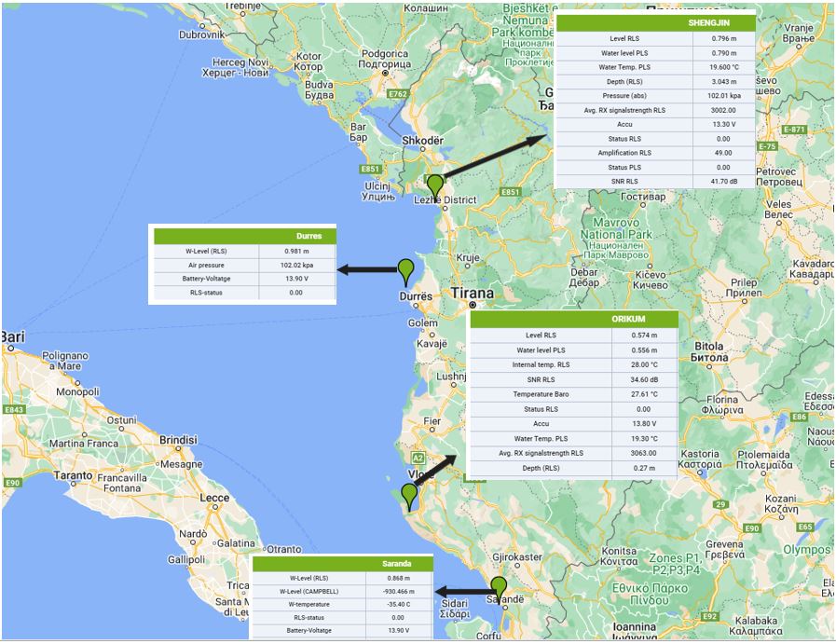This screenshot has width=836, height=644.
Task: Click the E762 road shield
Action: point(398,94)
